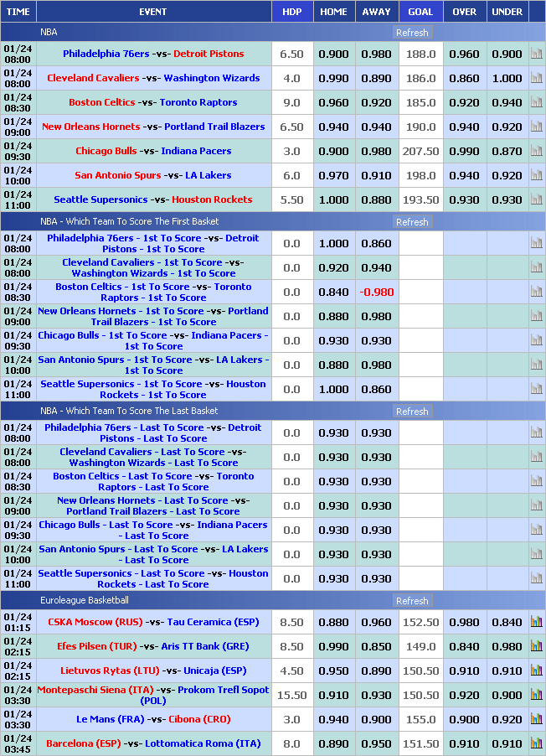Click colored chart icon for CSKA Moscow match
546x756 pixels.
click(537, 622)
